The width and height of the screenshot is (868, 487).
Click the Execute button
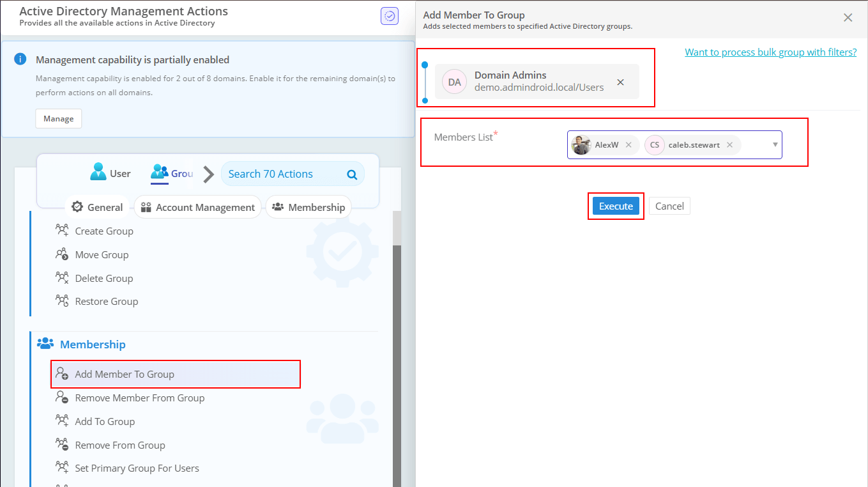coord(615,206)
